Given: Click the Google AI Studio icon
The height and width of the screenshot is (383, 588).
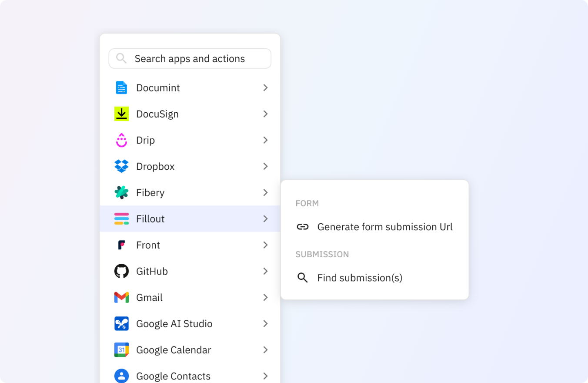Looking at the screenshot, I should click(x=121, y=323).
